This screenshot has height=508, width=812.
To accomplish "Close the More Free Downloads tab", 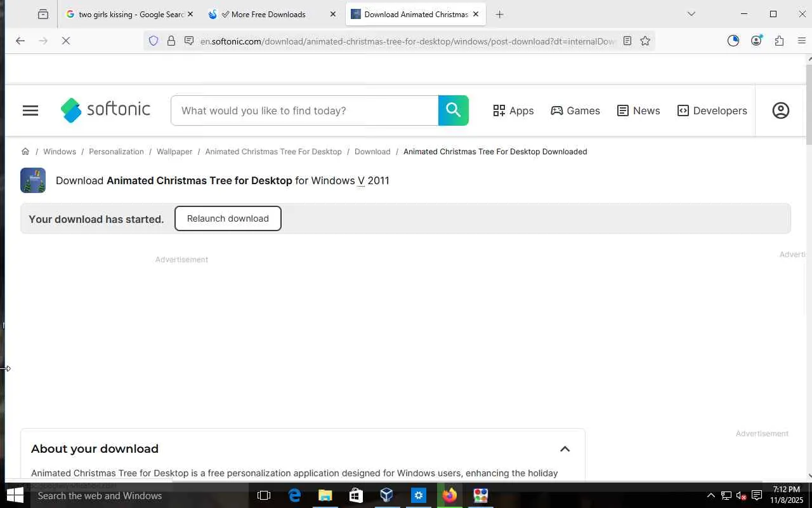I will point(333,14).
